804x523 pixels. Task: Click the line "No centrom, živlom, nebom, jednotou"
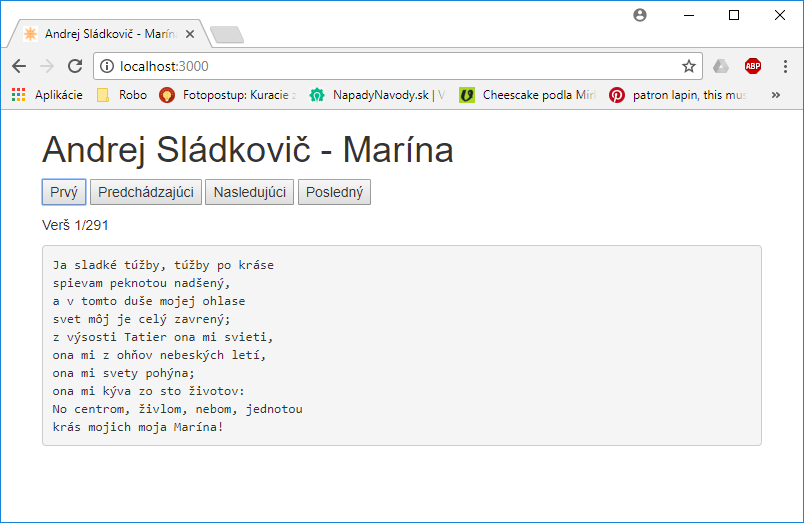(177, 409)
